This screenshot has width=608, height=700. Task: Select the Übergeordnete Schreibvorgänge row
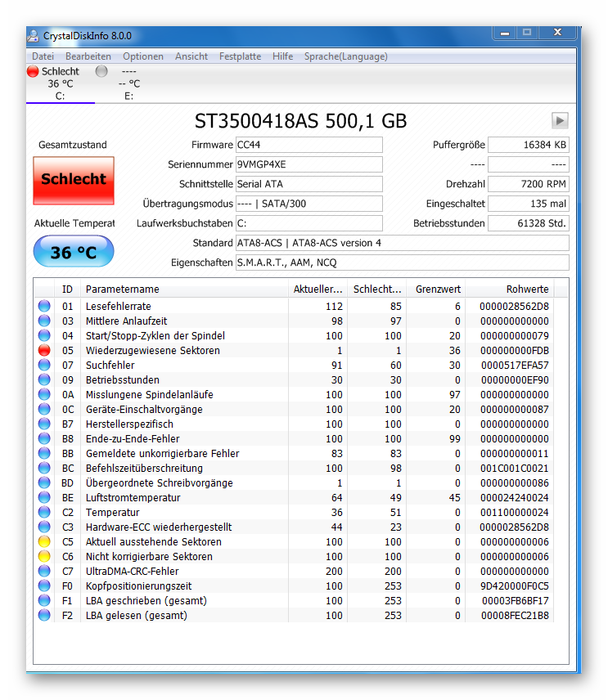coord(294,482)
